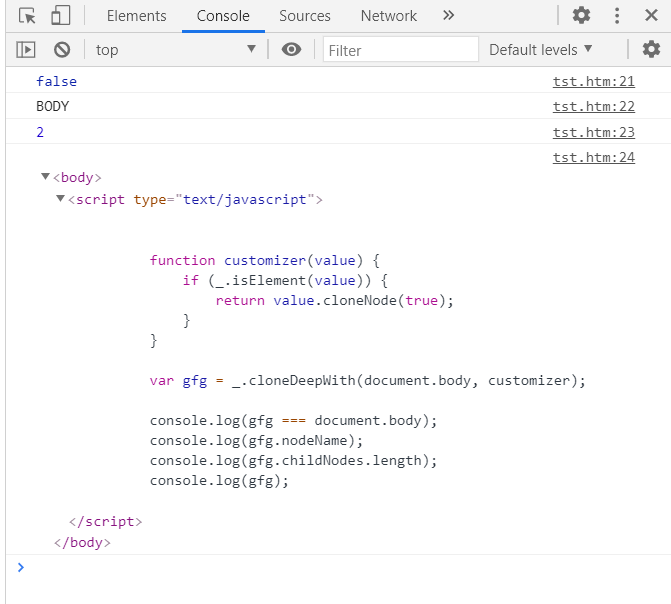Select the </body> closing tag
The height and width of the screenshot is (604, 671).
(82, 542)
